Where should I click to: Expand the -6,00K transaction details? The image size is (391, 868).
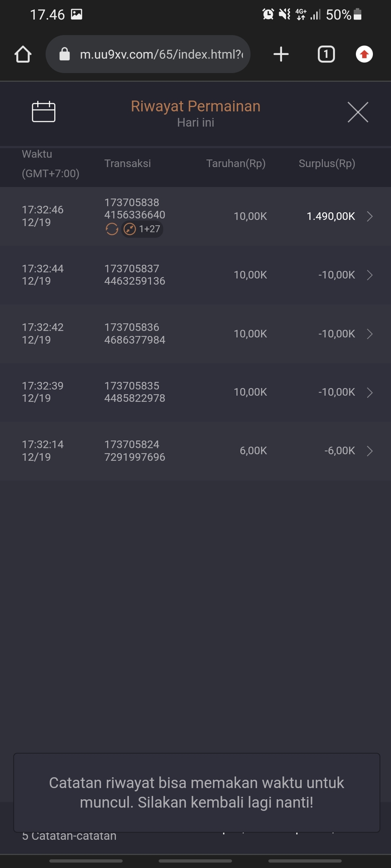click(x=370, y=451)
